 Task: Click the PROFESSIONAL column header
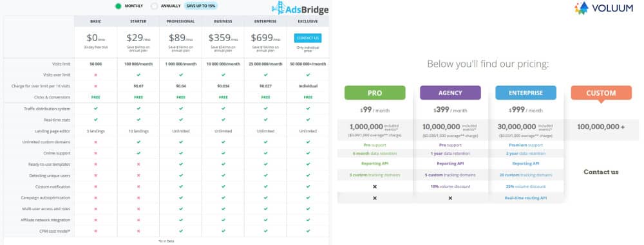181,21
